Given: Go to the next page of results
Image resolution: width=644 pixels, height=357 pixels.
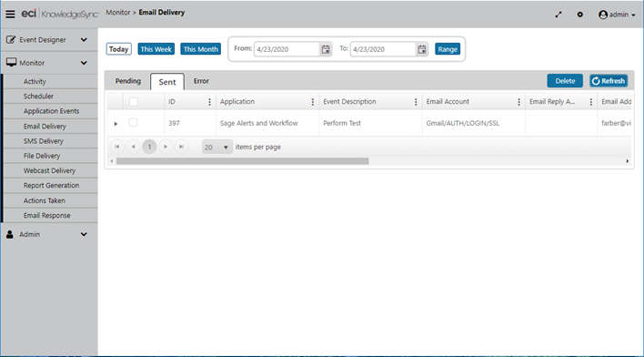Looking at the screenshot, I should (166, 147).
